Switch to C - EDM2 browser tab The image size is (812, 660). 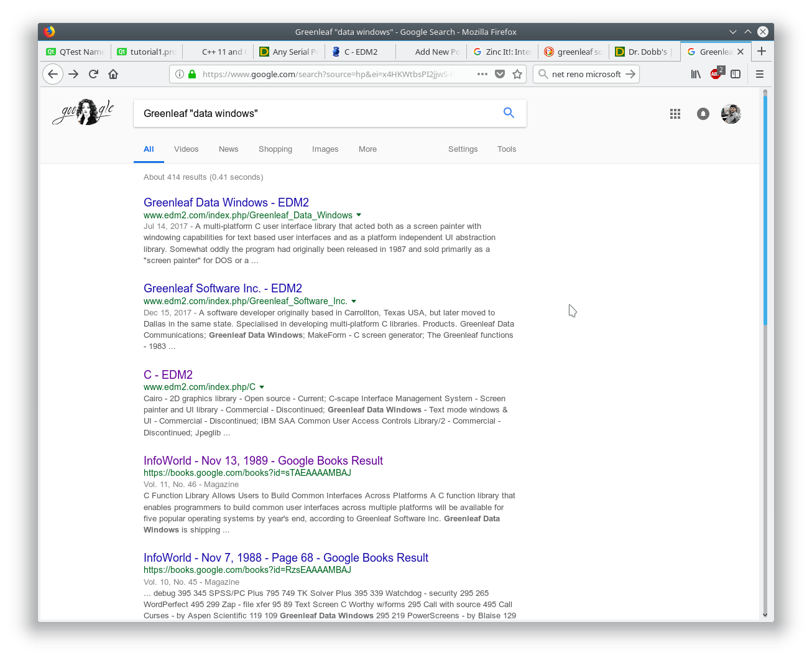click(359, 52)
